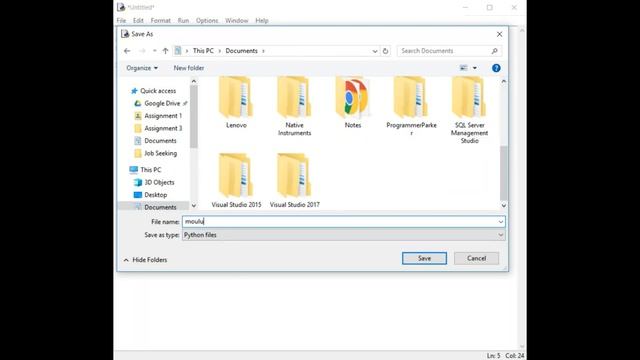The width and height of the screenshot is (640, 360).
Task: Open recent locations dropdown arrow
Action: [154, 51]
